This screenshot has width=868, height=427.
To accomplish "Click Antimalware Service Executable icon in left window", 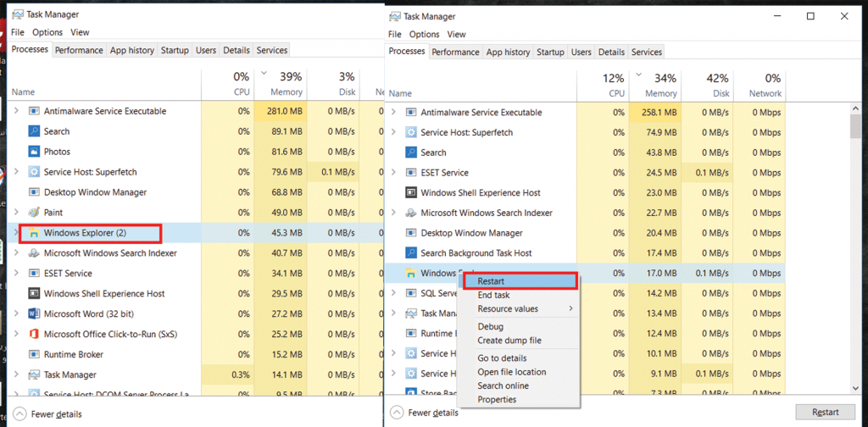I will point(34,111).
